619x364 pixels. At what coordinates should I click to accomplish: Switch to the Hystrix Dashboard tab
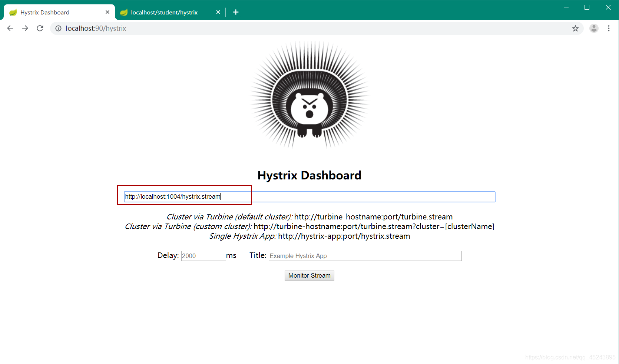pos(59,12)
